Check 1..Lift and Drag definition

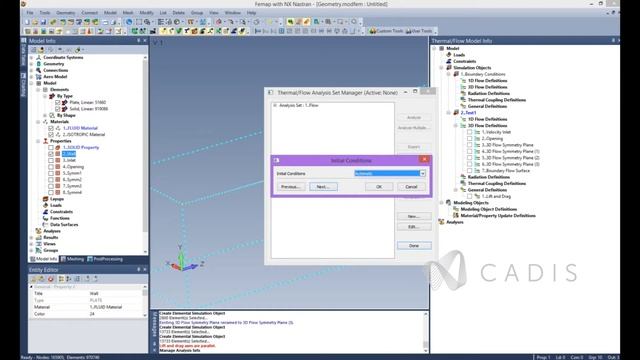470,196
